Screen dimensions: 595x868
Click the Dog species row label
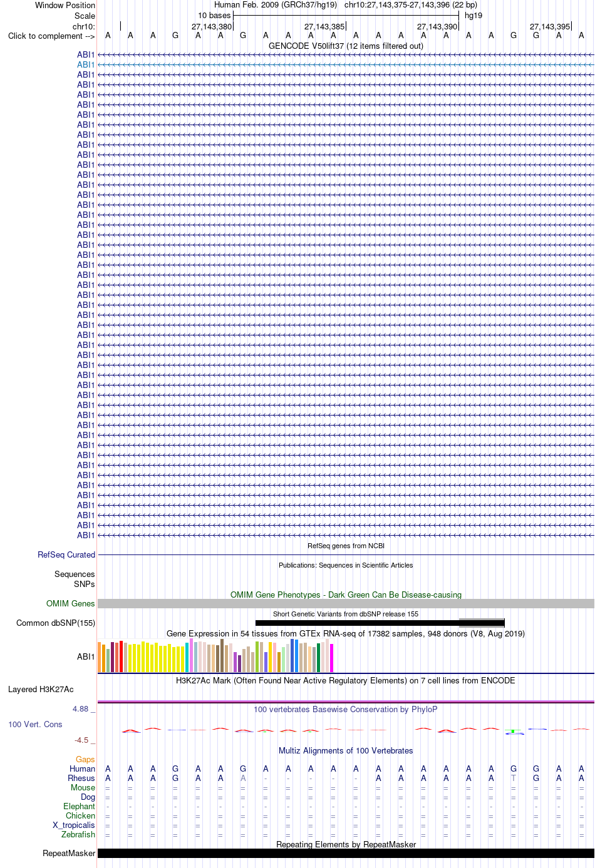click(x=88, y=797)
